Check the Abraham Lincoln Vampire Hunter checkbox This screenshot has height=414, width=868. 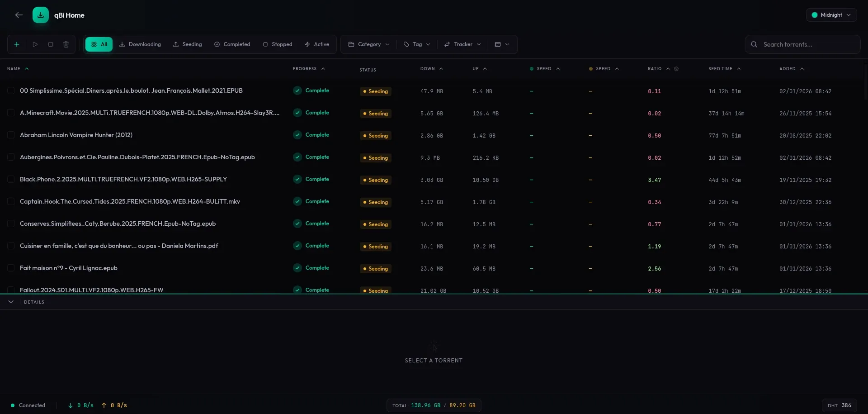coord(11,135)
